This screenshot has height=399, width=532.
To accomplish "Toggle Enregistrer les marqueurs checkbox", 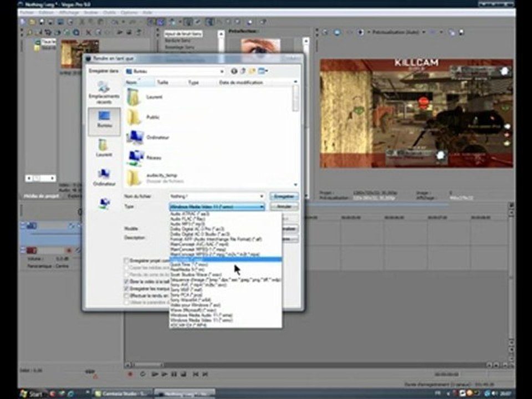I will 126,288.
